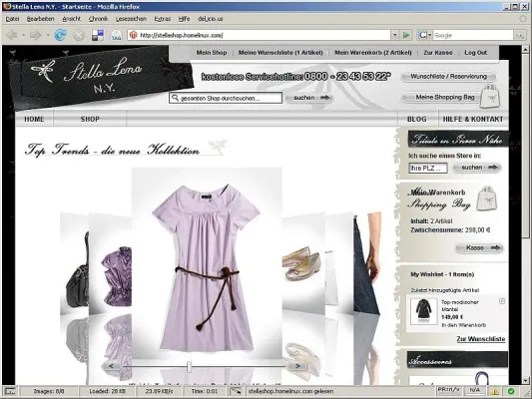Click the shop search input field
The height and width of the screenshot is (399, 532).
(x=226, y=98)
